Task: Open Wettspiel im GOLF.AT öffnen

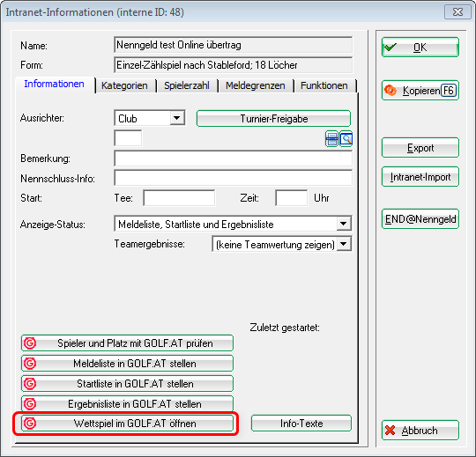Action: pyautogui.click(x=127, y=424)
